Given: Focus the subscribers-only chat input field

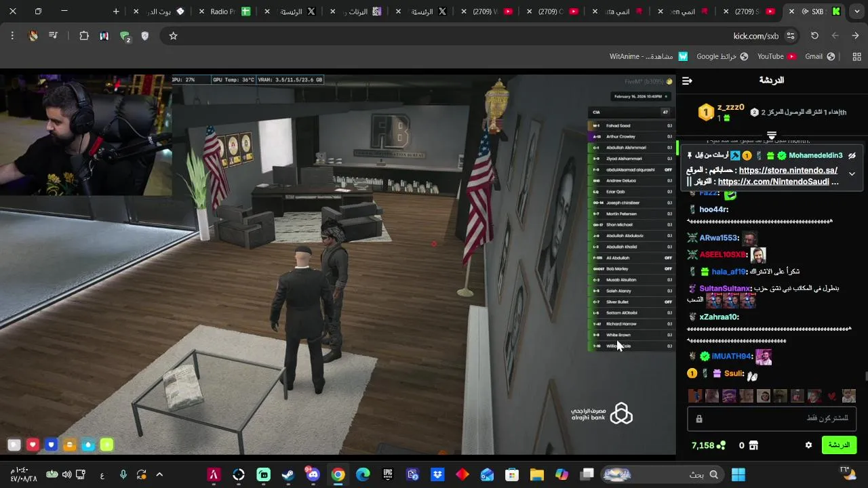Looking at the screenshot, I should (x=772, y=419).
